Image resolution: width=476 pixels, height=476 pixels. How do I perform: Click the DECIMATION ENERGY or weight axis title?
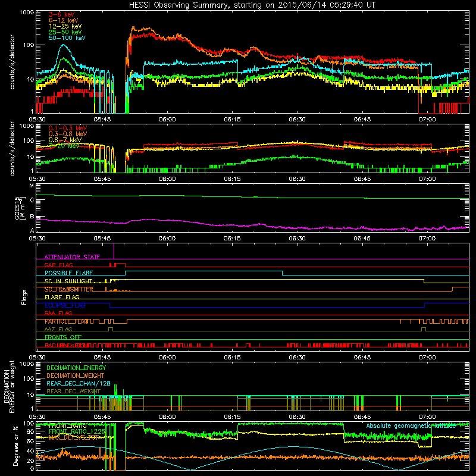tap(9, 386)
